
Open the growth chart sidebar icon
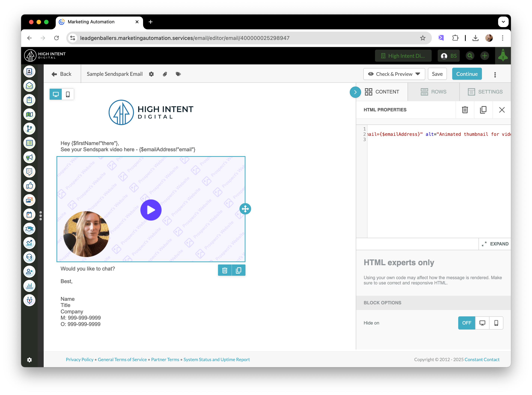(29, 243)
